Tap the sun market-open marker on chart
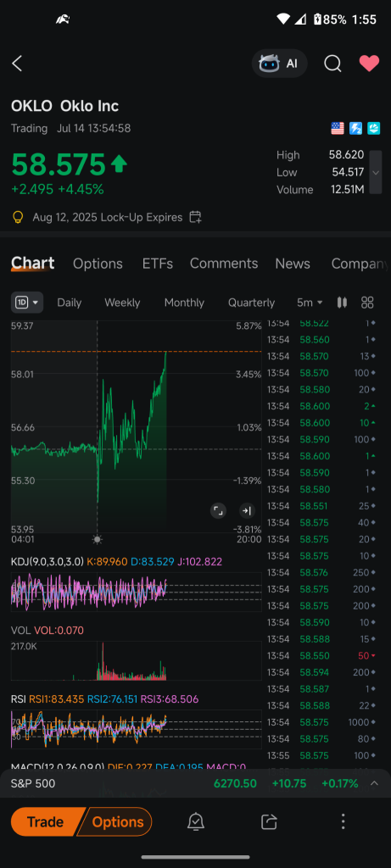Viewport: 391px width, 868px height. (x=98, y=539)
